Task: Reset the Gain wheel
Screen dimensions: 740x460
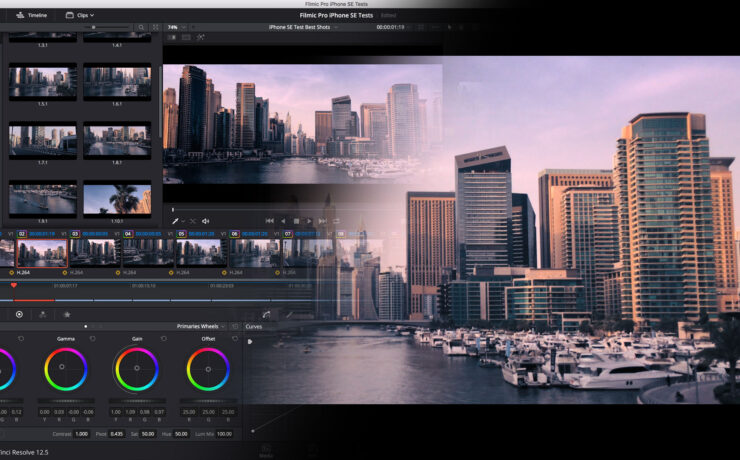Action: click(163, 339)
